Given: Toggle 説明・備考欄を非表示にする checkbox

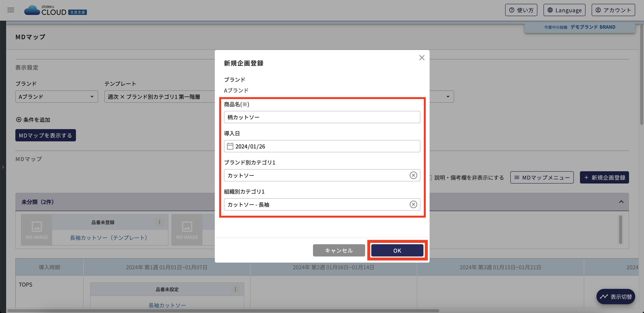Looking at the screenshot, I should pyautogui.click(x=431, y=178).
